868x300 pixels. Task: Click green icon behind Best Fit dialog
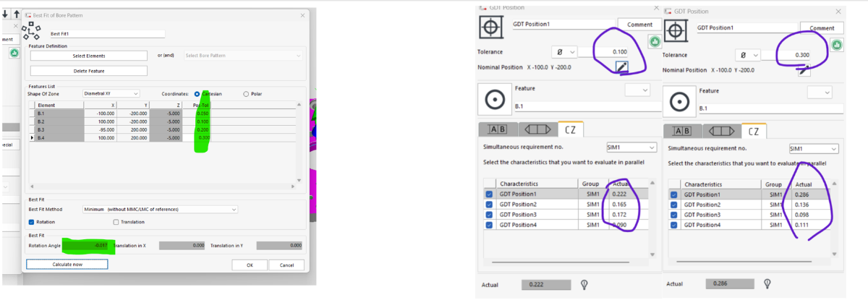tap(14, 53)
